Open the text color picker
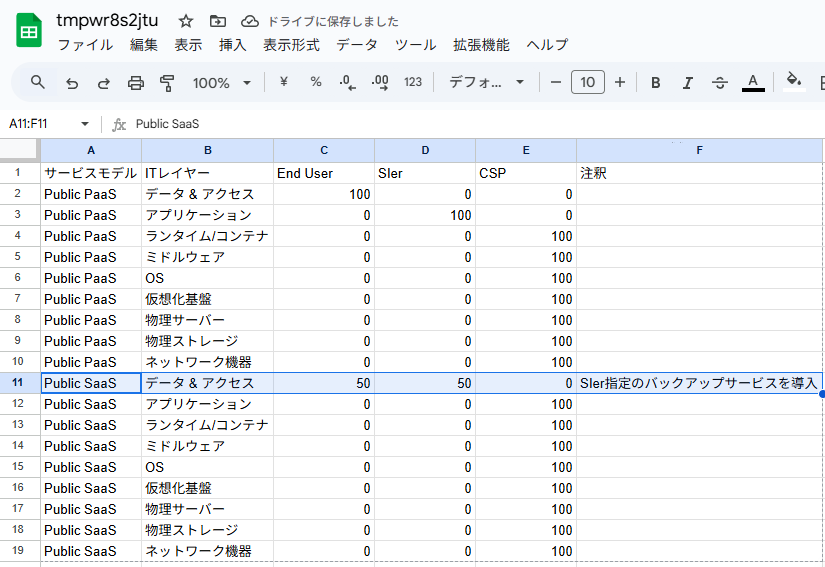 point(753,83)
